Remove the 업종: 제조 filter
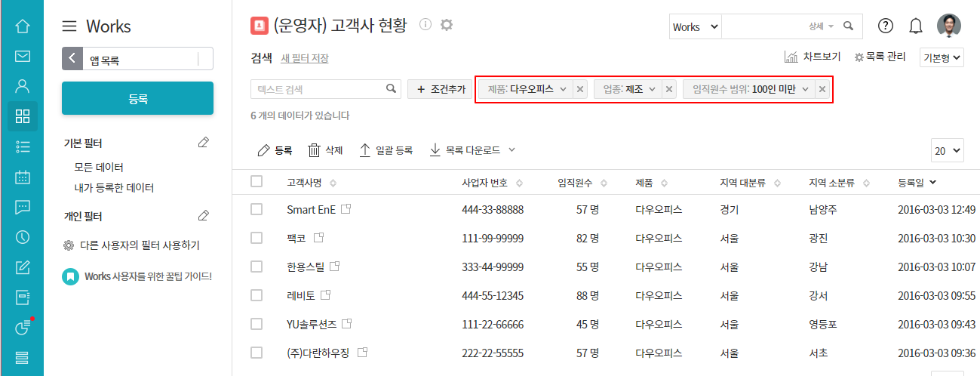Screen dimensions: 980x376 click(x=669, y=89)
